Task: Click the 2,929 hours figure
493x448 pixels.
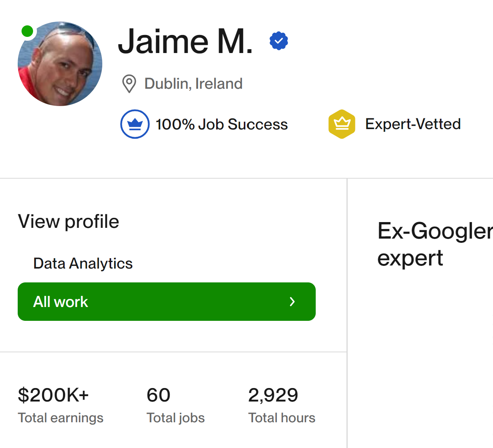Action: pyautogui.click(x=273, y=395)
